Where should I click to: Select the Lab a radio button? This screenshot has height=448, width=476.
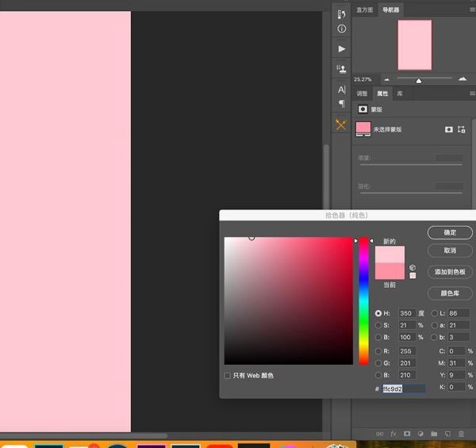tap(435, 325)
